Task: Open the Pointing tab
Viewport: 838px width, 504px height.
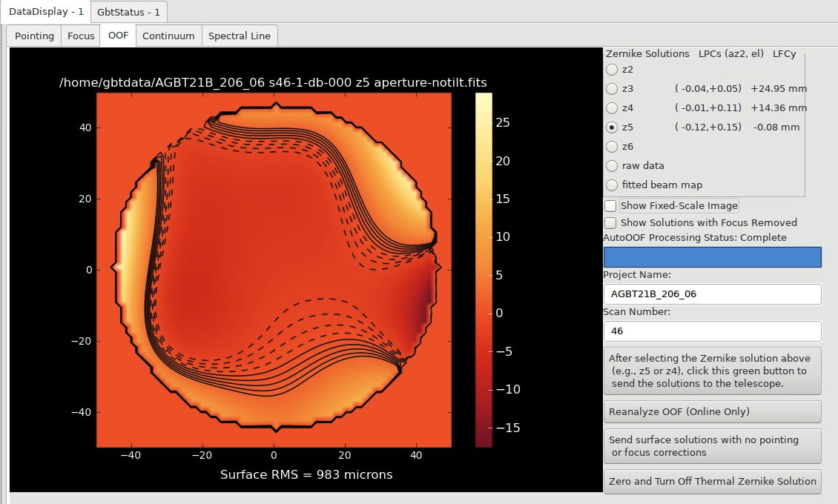Action: coord(34,36)
